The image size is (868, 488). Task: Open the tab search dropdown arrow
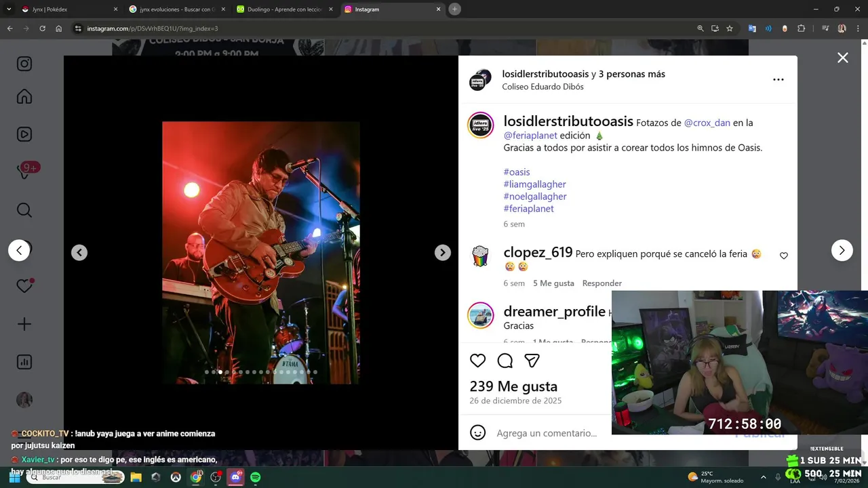[x=9, y=9]
